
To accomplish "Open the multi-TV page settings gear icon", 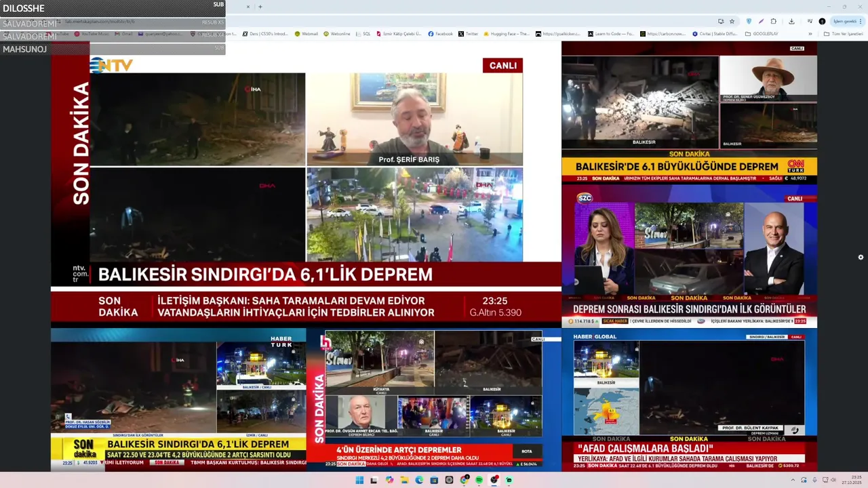I will click(861, 258).
